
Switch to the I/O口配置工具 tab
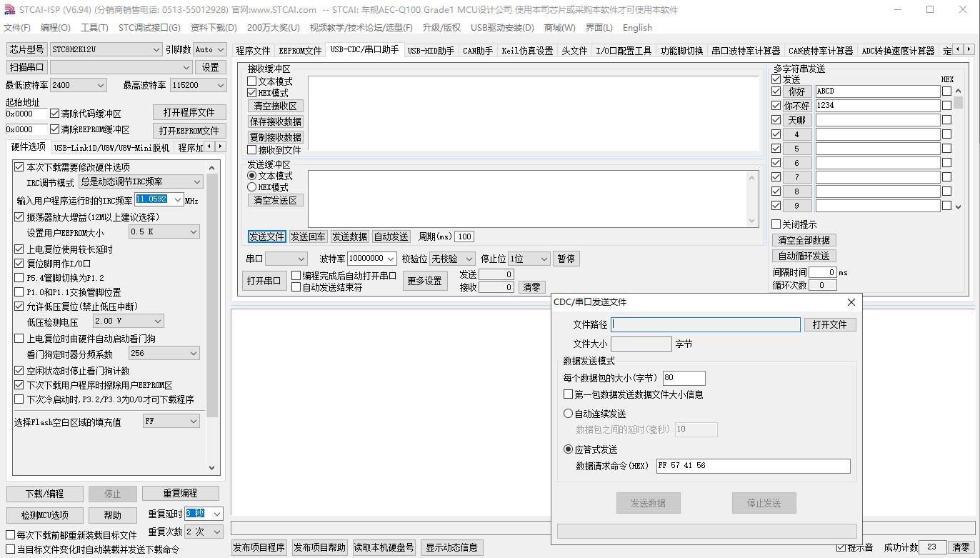[x=624, y=51]
